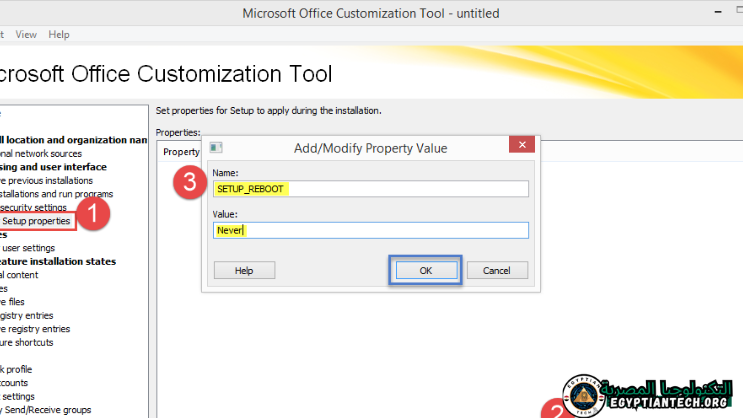Select 'Send/Receive groups' tree item
Image resolution: width=743 pixels, height=418 pixels.
(45, 410)
